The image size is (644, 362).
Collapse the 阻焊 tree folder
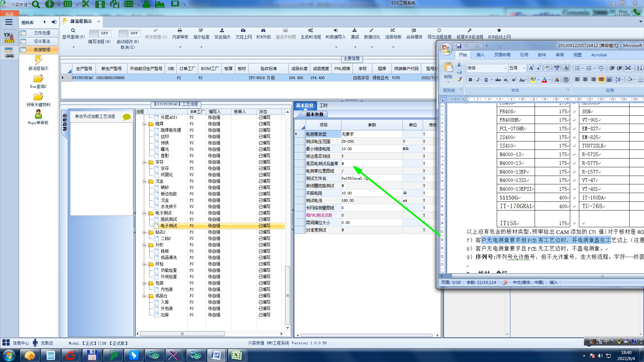pos(145,124)
